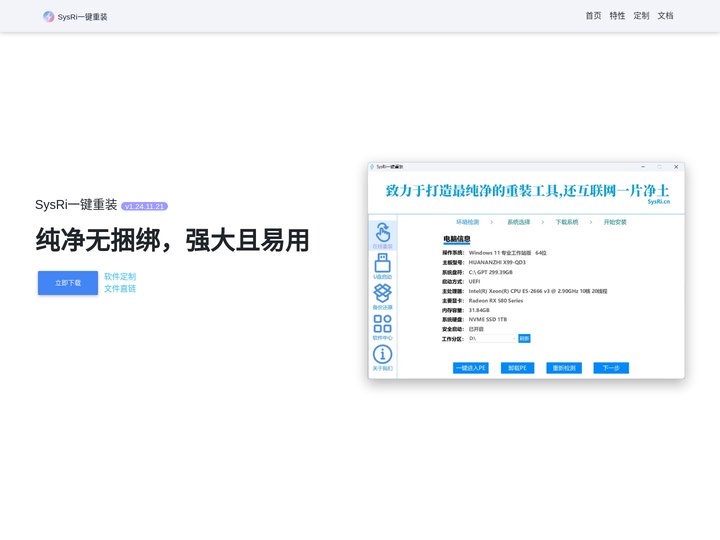Viewport: 720px width, 540px height.
Task: Click the Intel Xeon CPU E5-2666 v3 value
Action: click(x=538, y=291)
